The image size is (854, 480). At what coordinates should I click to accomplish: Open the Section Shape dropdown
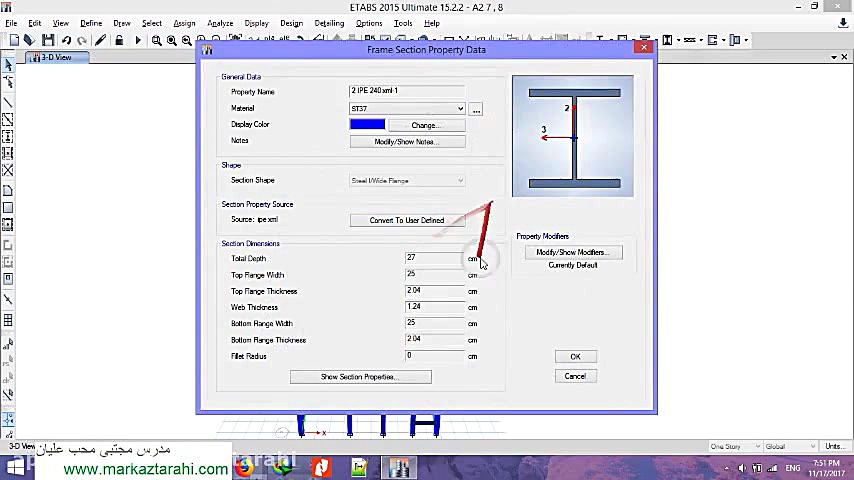[407, 180]
